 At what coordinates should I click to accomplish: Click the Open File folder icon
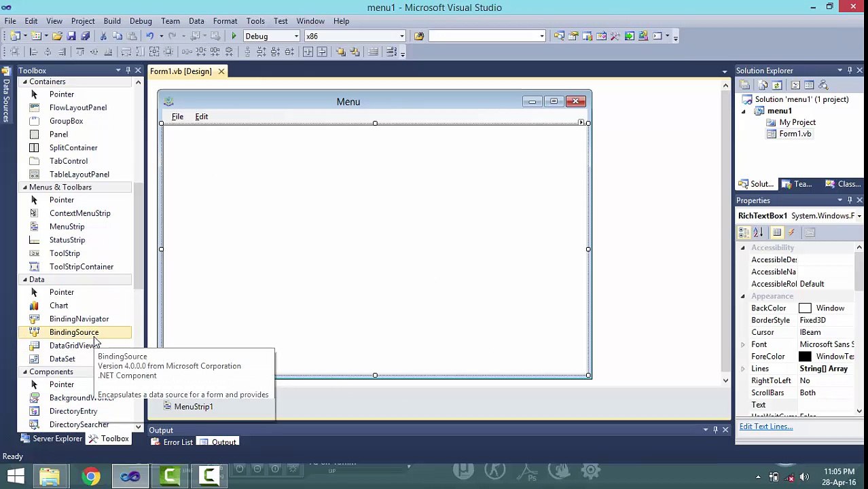coord(57,36)
